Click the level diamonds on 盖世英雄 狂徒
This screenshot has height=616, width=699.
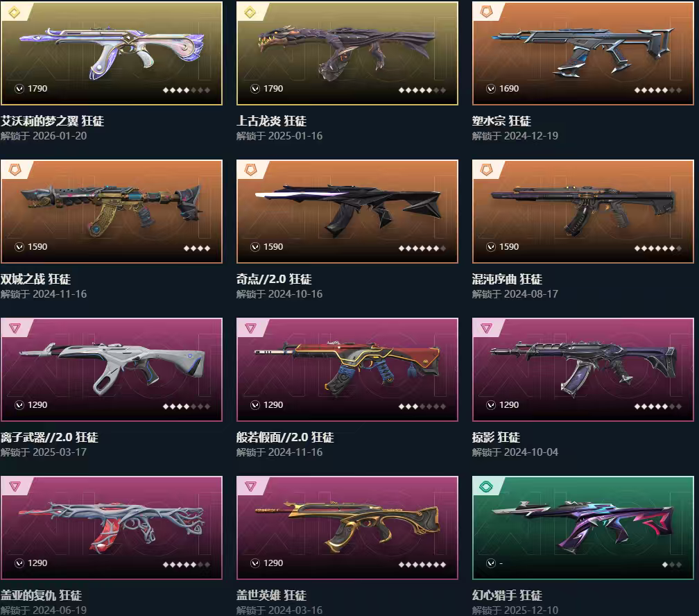coord(422,565)
